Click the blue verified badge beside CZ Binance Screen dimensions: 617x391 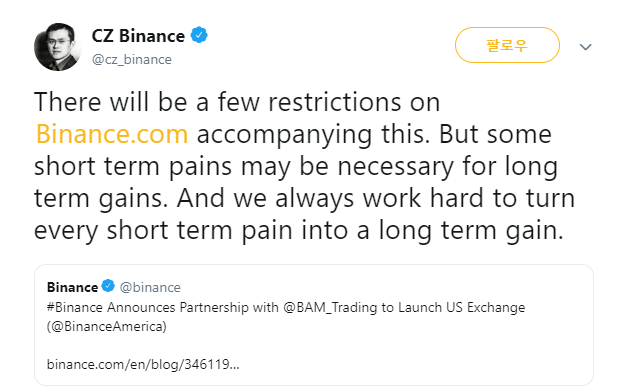click(x=199, y=35)
